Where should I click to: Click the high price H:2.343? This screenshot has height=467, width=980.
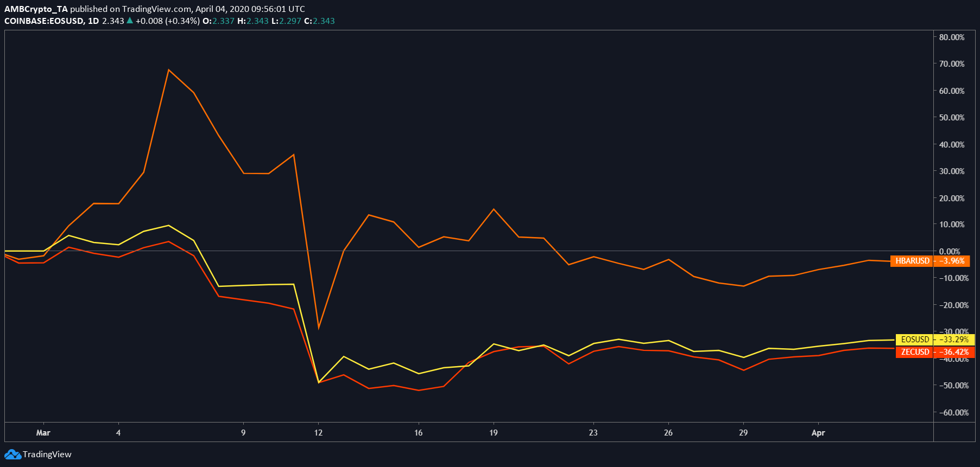(x=253, y=21)
